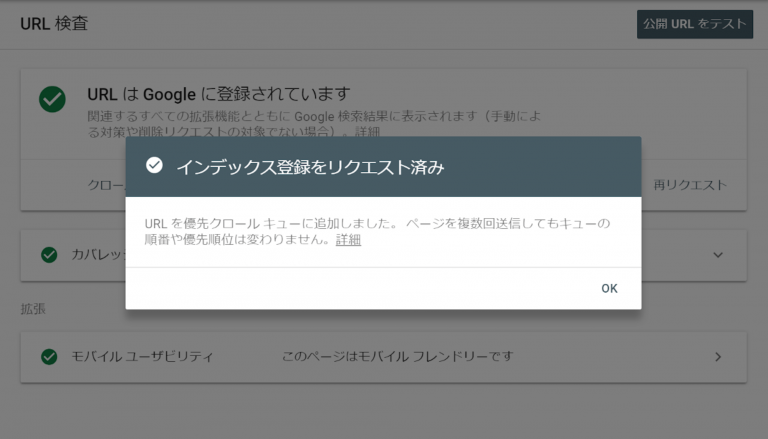This screenshot has width=768, height=439.
Task: Expand the カバレッジ row with the down chevron
Action: pos(718,255)
